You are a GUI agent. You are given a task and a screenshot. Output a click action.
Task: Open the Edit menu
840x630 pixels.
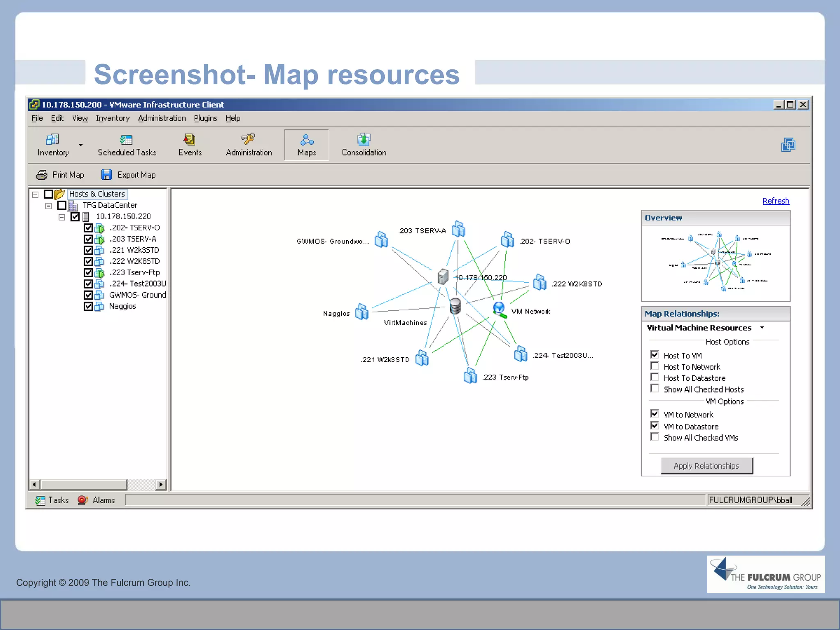[x=57, y=118]
